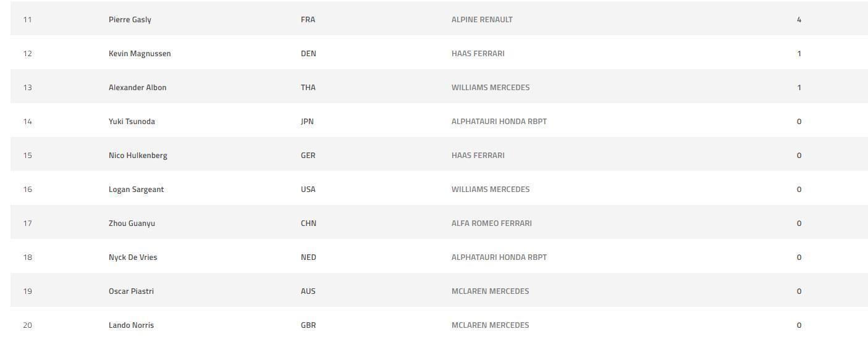Screen dimensions: 868x342
Task: Open Logan Sargeant driver link
Action: [x=136, y=190]
